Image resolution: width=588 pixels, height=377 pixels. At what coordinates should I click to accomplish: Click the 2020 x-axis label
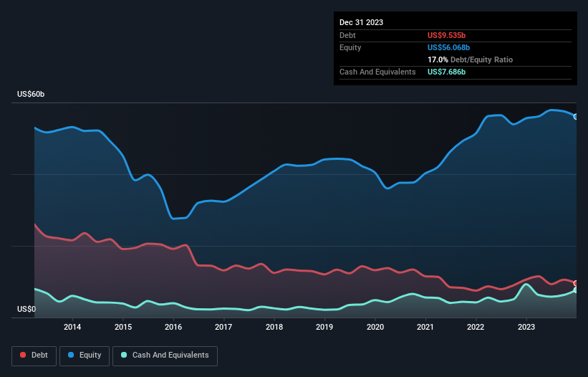point(375,327)
